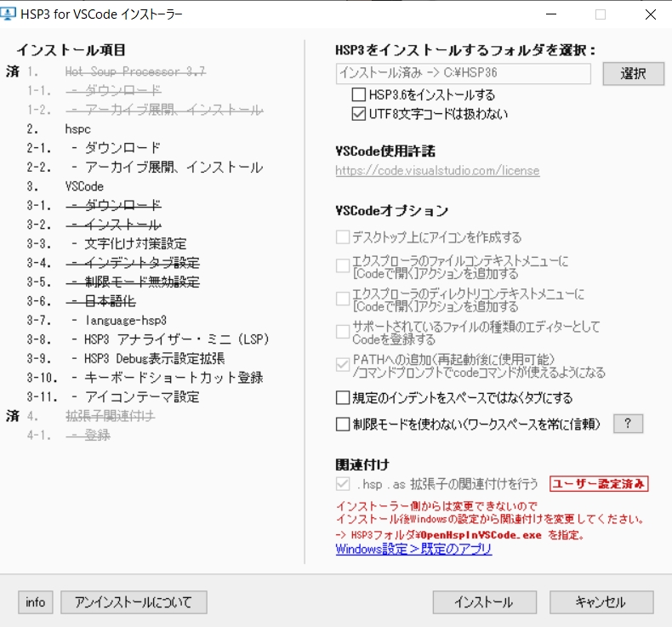Toggle 制限モードを使わない checkbox
The width and height of the screenshot is (672, 627).
[x=343, y=425]
